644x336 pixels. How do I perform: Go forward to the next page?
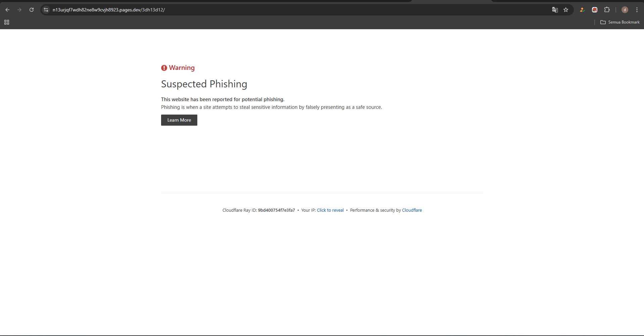pyautogui.click(x=19, y=10)
